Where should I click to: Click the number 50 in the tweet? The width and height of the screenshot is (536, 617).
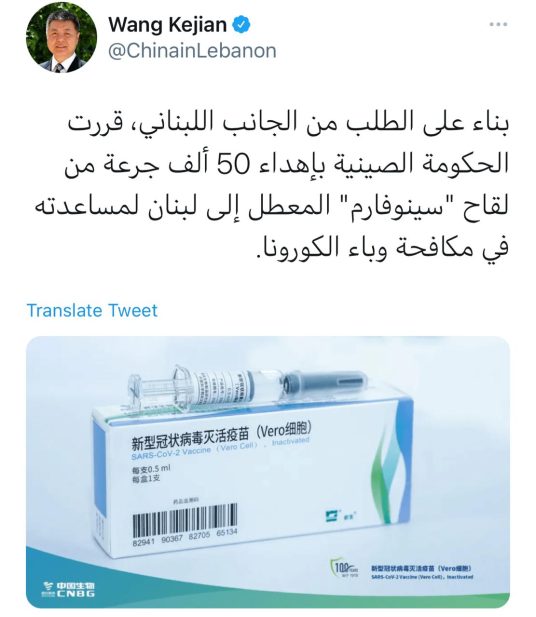(234, 163)
